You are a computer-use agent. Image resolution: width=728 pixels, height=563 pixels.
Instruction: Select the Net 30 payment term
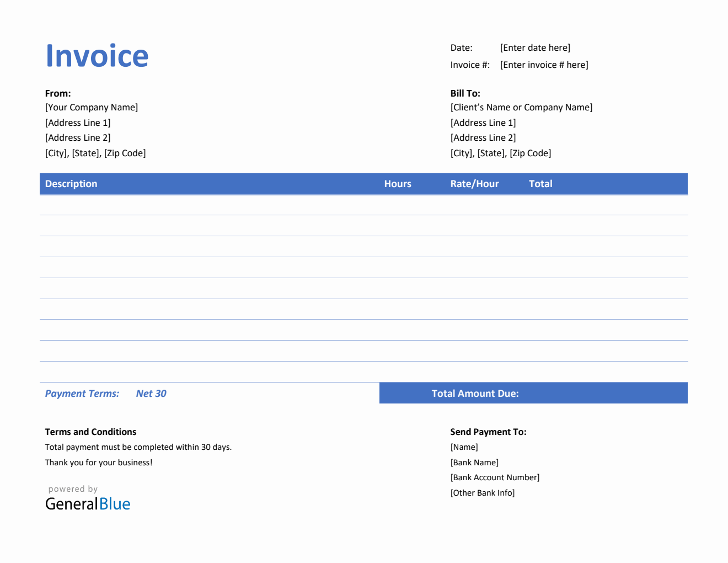tap(151, 393)
